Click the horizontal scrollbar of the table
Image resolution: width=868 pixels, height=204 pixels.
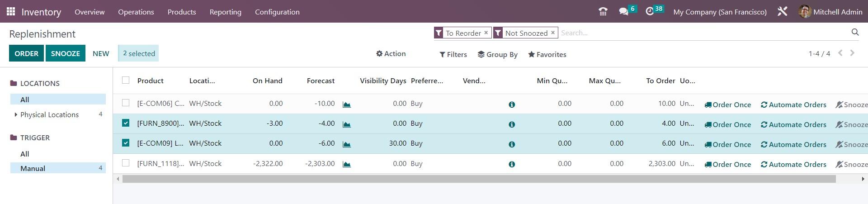(x=479, y=179)
